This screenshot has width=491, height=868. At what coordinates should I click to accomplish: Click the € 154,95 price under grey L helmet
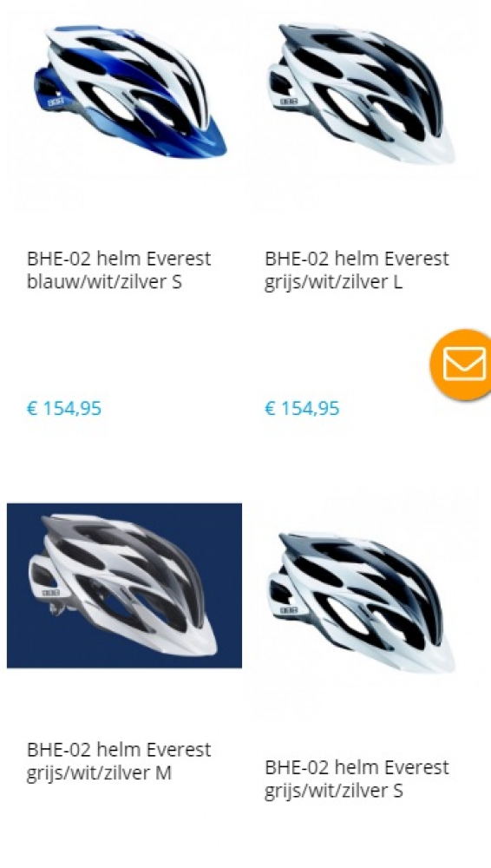click(x=302, y=409)
